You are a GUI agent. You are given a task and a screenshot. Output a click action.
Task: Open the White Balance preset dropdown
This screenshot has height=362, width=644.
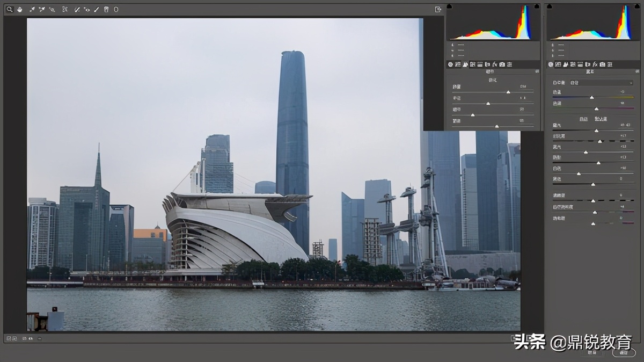(x=602, y=83)
